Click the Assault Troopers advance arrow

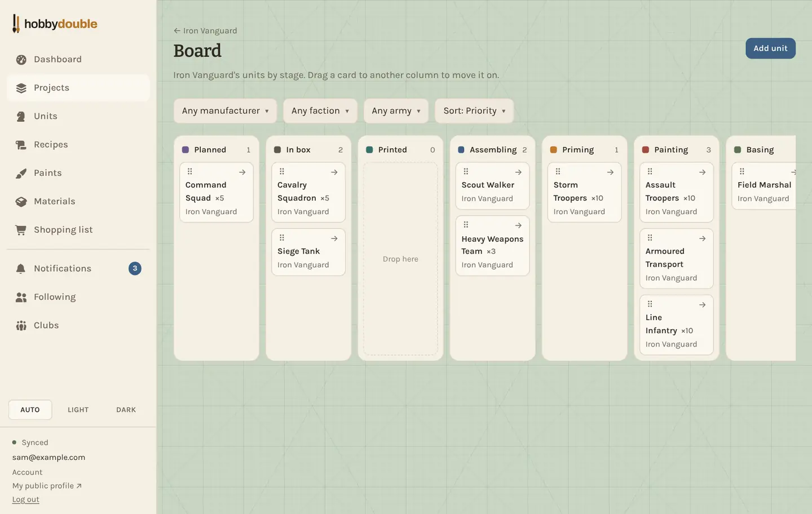coord(702,172)
